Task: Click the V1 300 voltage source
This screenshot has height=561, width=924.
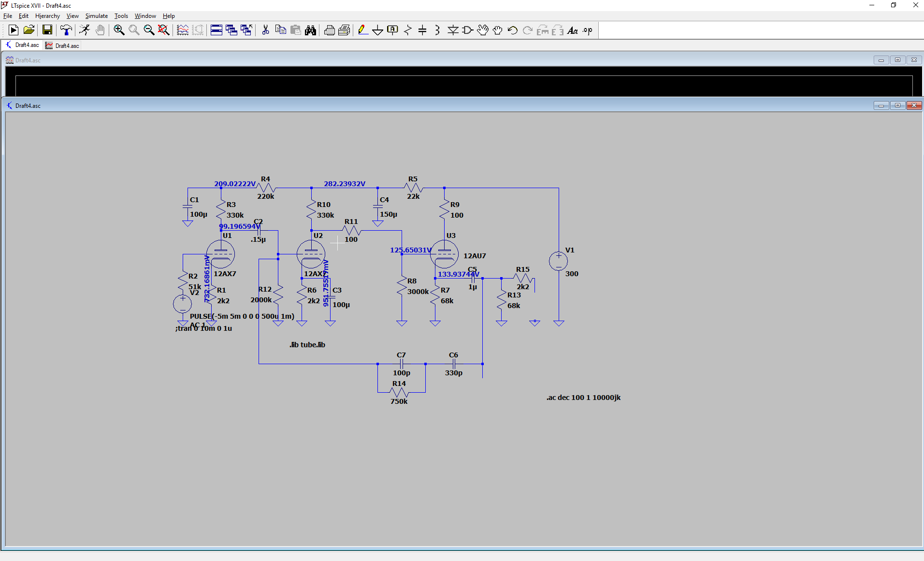Action: point(559,261)
